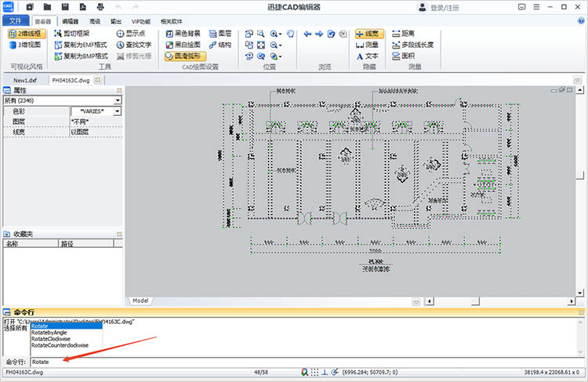Open the 文件 file menu
This screenshot has width=588, height=382.
[x=16, y=20]
